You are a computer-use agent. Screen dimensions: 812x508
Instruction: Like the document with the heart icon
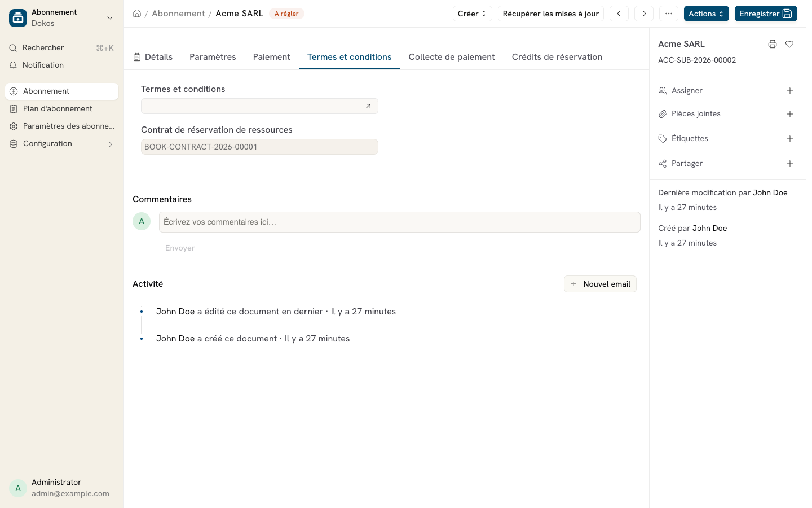[789, 44]
